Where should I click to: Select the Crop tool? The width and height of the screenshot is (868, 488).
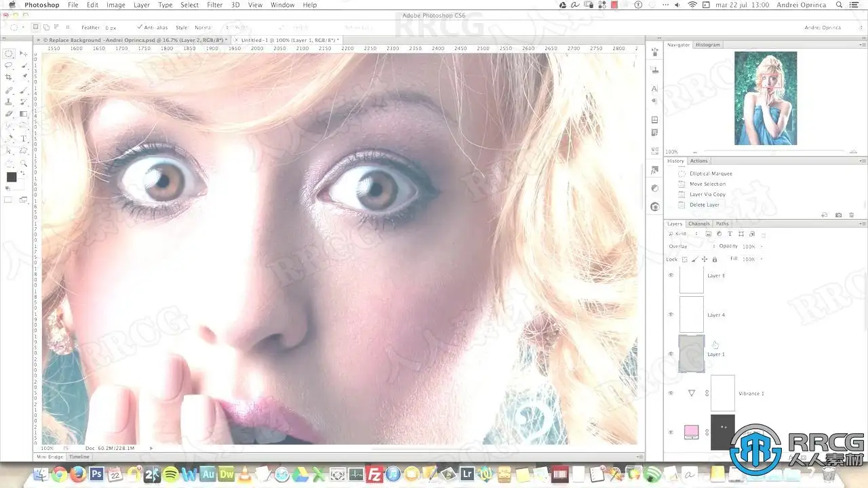(x=9, y=78)
